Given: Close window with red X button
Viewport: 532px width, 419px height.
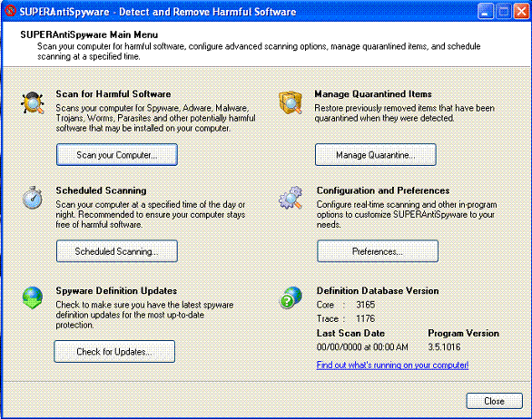Looking at the screenshot, I should (521, 12).
